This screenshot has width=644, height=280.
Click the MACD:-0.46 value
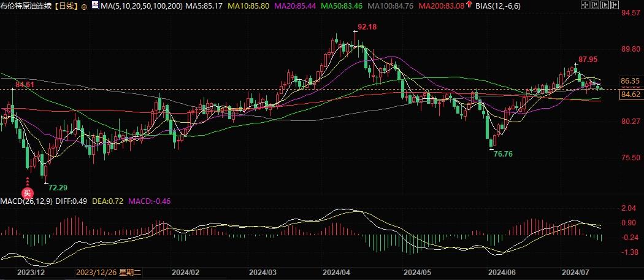(150, 201)
